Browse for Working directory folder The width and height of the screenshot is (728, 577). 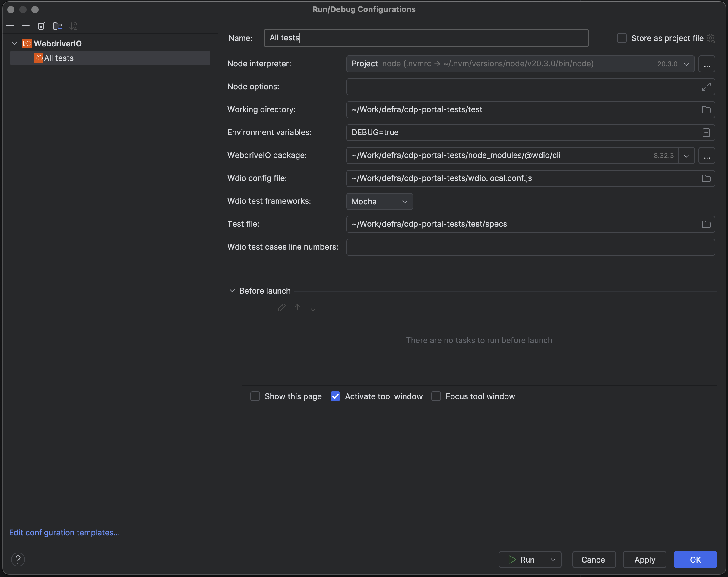[706, 110]
